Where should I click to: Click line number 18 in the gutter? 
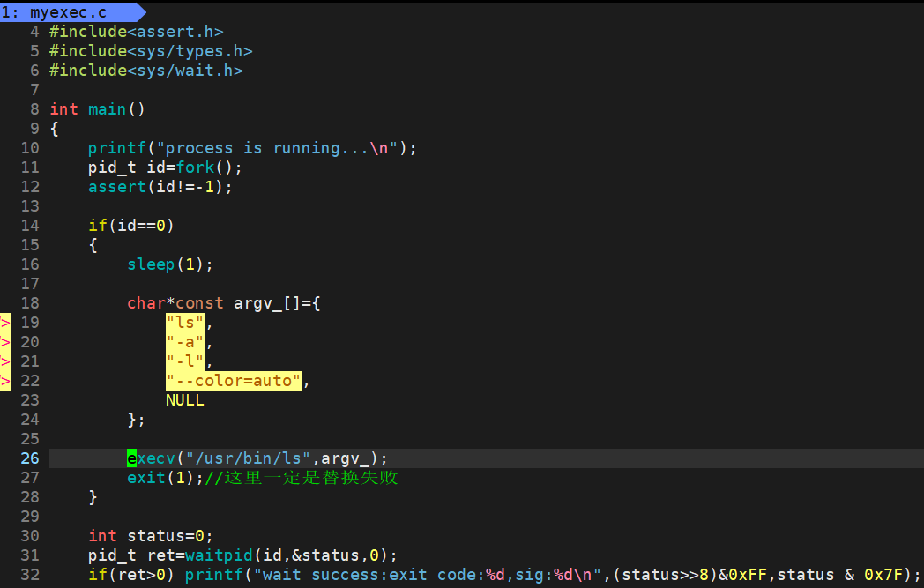[30, 303]
